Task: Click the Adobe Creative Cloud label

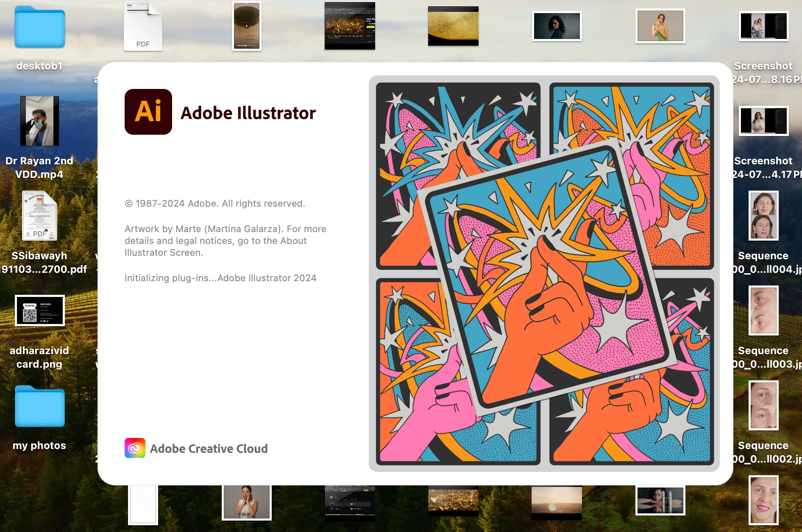Action: click(209, 449)
